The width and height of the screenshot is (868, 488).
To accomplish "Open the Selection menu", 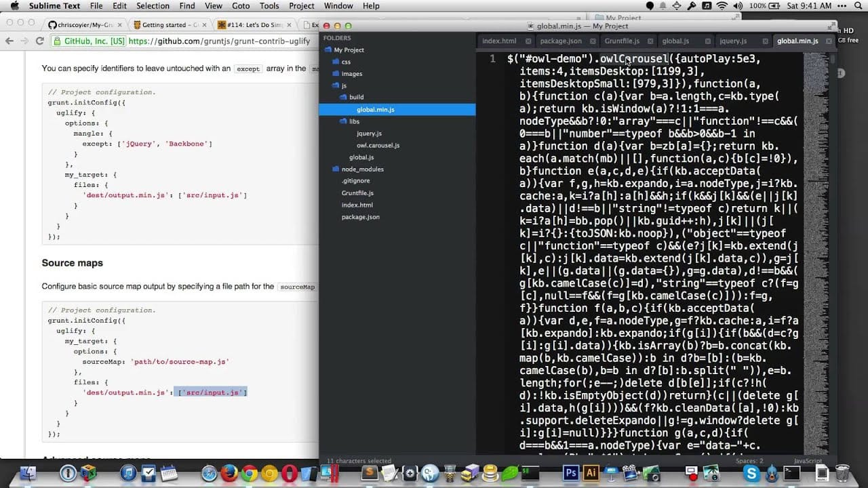I will point(153,6).
